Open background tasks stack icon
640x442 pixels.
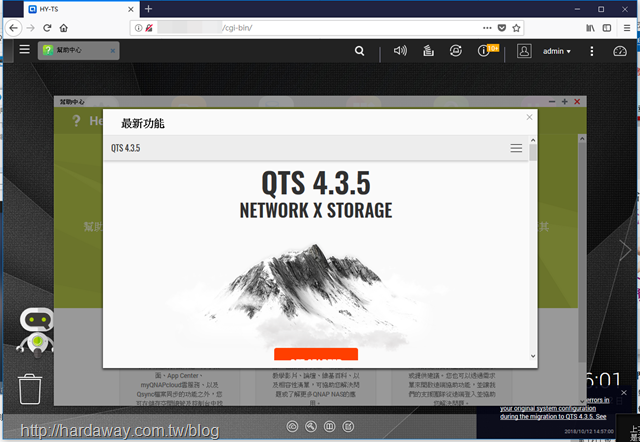[x=428, y=51]
